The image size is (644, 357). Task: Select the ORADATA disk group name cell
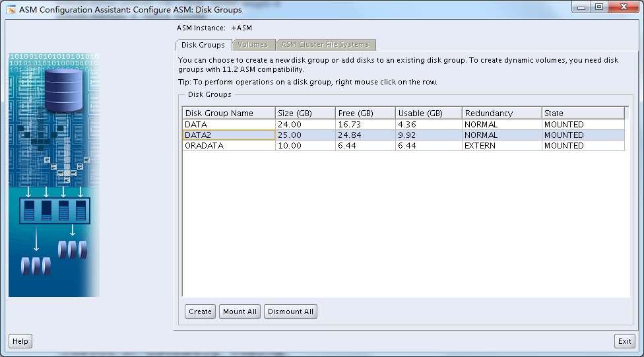click(229, 145)
